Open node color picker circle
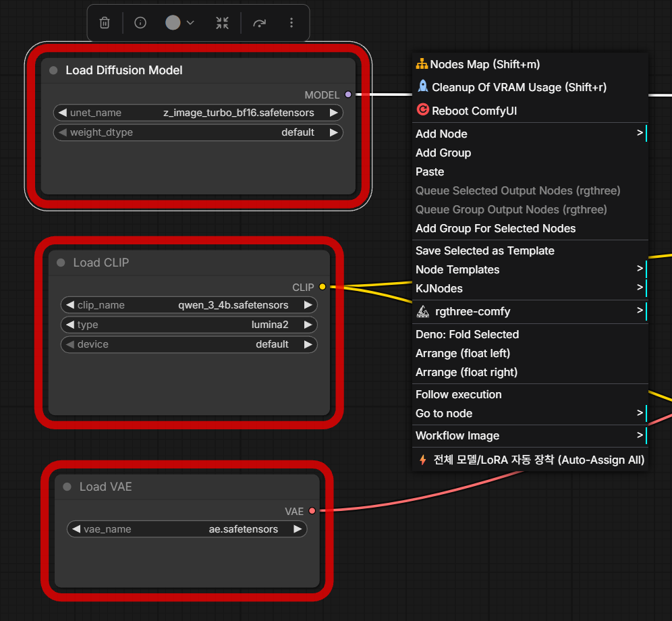Viewport: 672px width, 621px height. (173, 23)
